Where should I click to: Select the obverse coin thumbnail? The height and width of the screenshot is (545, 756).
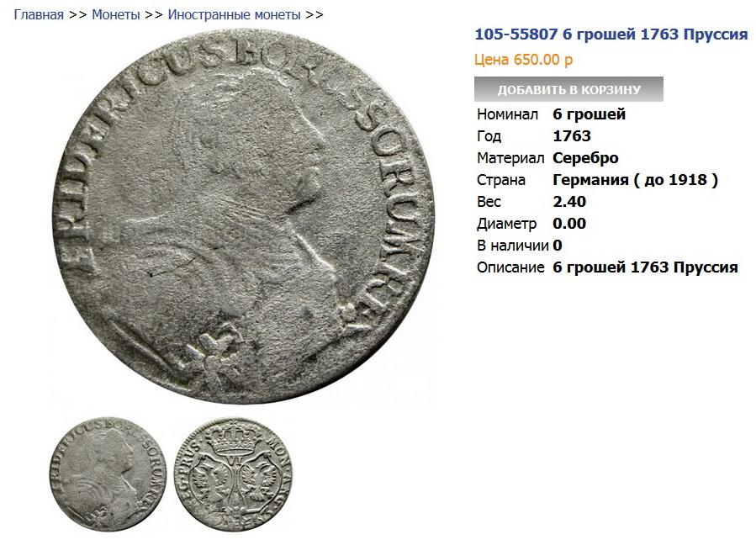pos(108,474)
